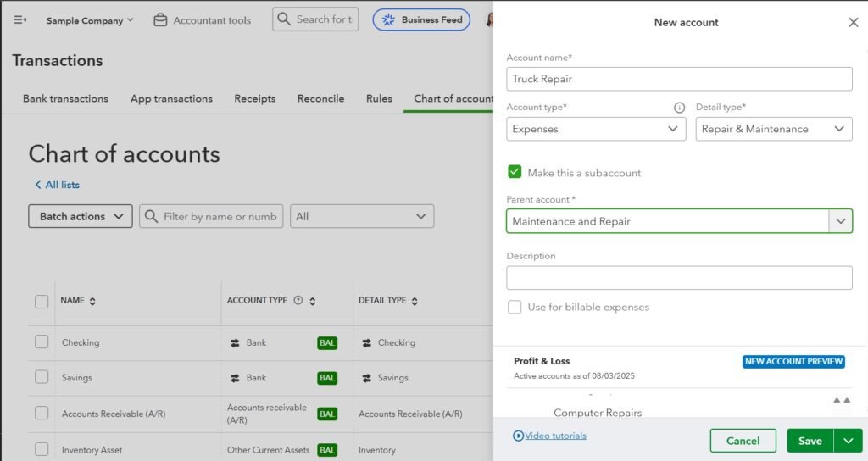The image size is (868, 461).
Task: Switch to the Reconcile tab
Action: (x=320, y=98)
